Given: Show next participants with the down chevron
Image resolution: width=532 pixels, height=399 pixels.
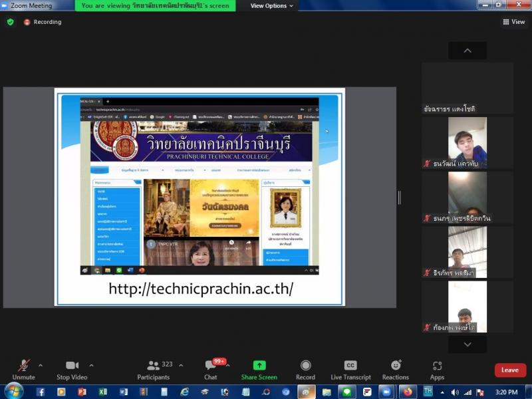Looking at the screenshot, I should (467, 344).
